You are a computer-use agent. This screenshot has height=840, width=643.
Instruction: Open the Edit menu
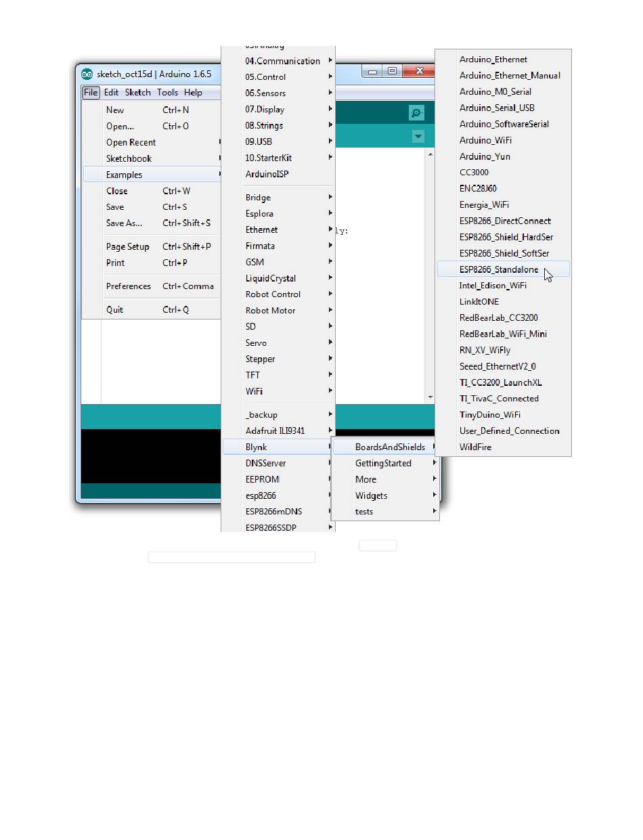click(x=111, y=93)
